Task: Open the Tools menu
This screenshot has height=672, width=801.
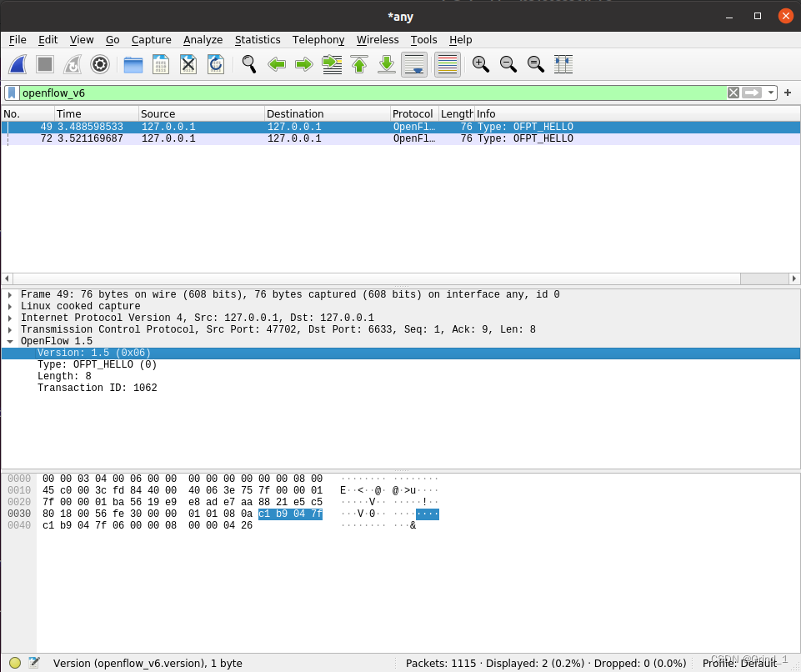Action: coord(423,40)
